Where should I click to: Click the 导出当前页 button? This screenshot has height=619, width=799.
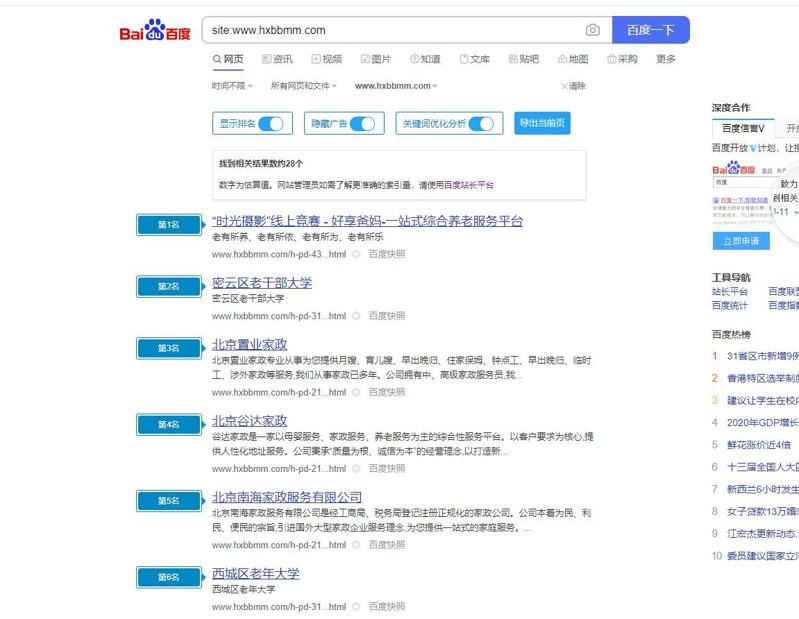[x=542, y=123]
